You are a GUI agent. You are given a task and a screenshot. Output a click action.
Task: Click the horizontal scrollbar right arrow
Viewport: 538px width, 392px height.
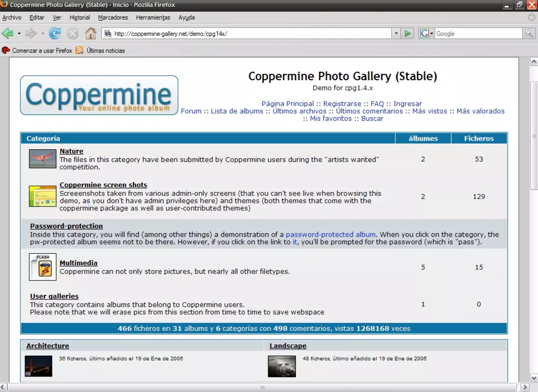[x=525, y=388]
